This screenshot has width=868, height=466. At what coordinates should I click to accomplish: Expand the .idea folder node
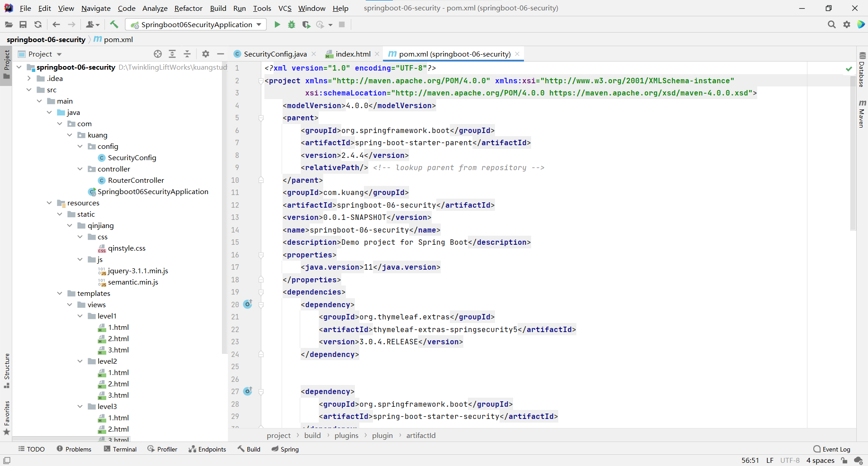click(29, 78)
